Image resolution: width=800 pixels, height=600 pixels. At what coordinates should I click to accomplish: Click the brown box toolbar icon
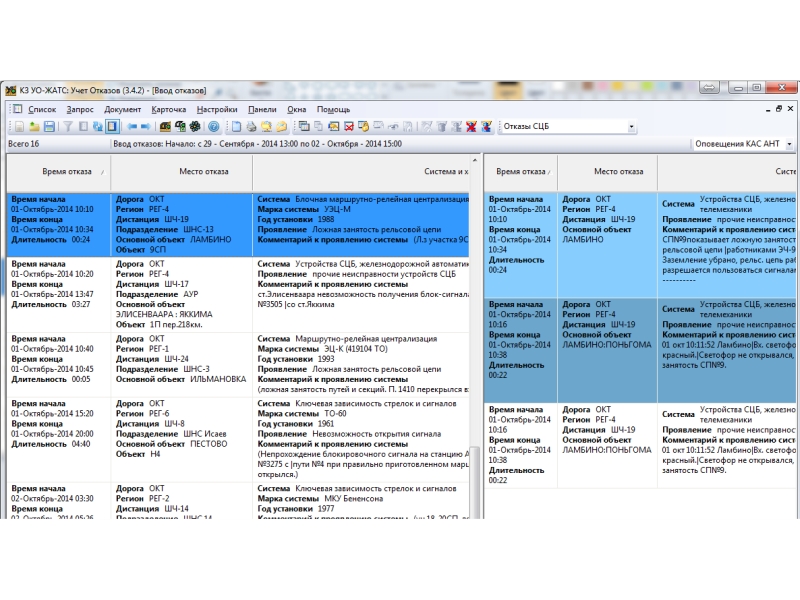[x=165, y=127]
